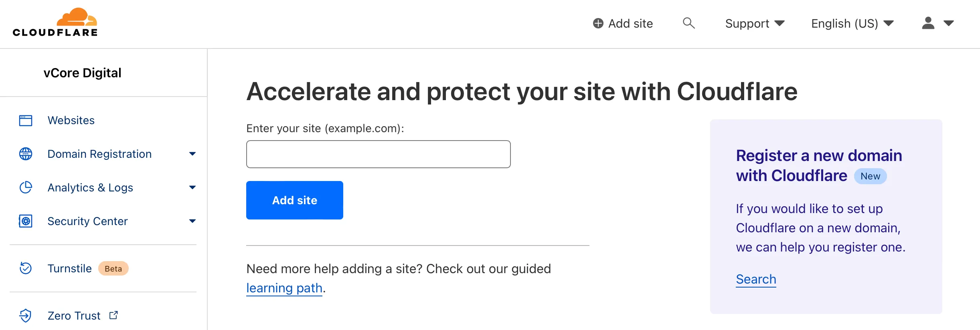Click the blue Add site button

(x=294, y=200)
